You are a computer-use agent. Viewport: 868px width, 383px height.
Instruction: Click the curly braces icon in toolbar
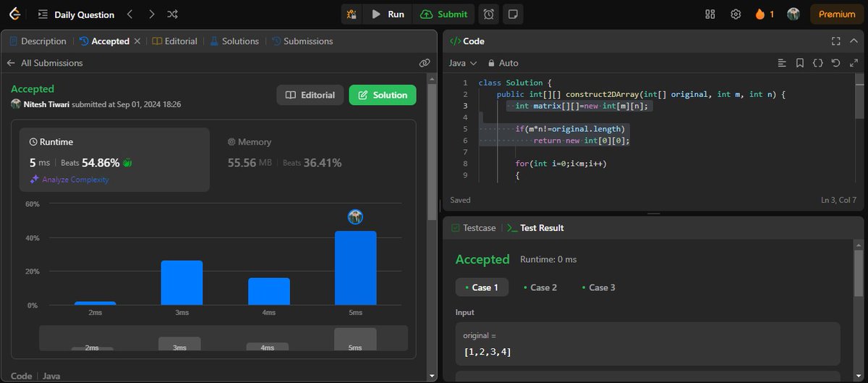click(817, 63)
